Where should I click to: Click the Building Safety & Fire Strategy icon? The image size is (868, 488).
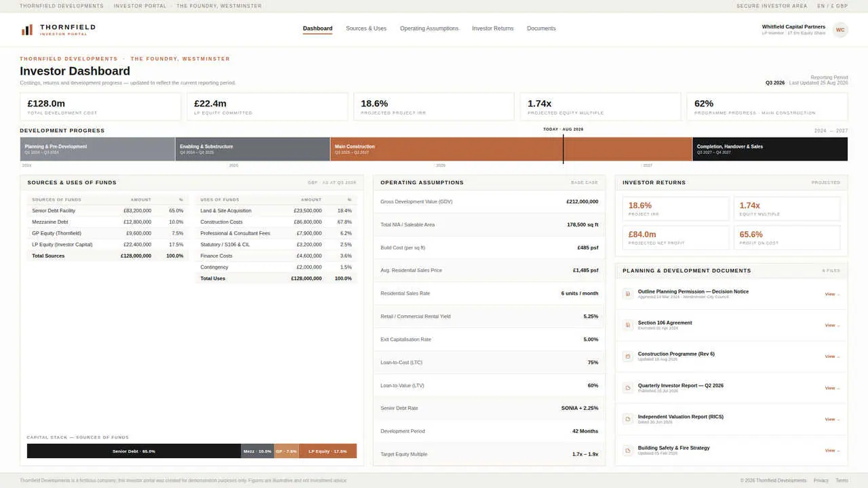coord(628,450)
